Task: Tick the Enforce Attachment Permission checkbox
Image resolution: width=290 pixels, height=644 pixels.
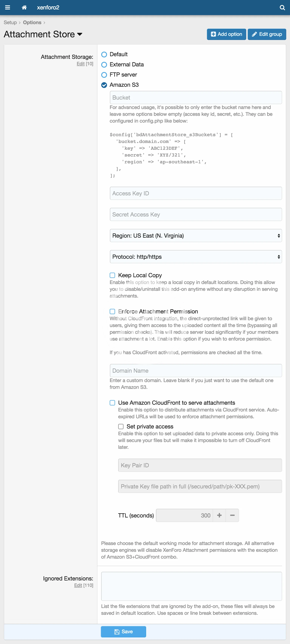Action: click(112, 312)
